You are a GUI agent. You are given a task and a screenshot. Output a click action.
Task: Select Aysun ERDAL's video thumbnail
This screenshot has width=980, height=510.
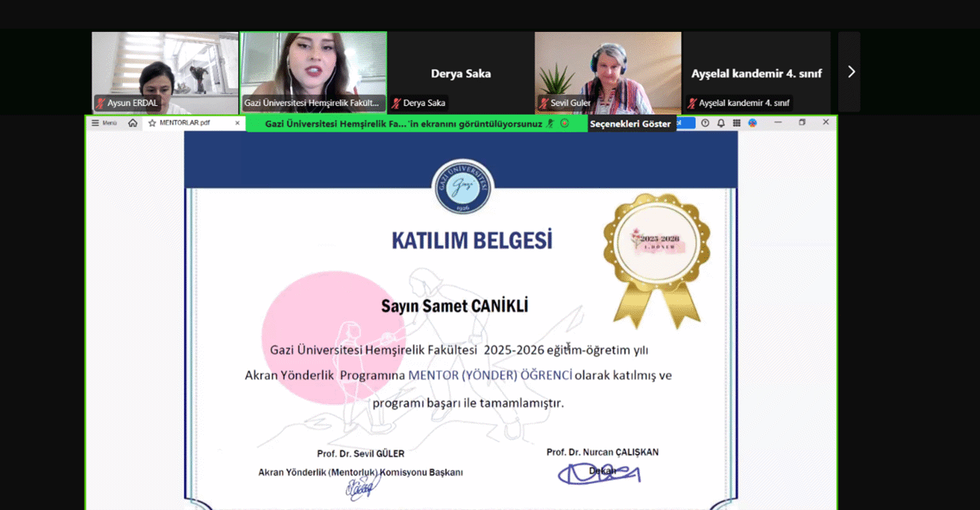click(165, 72)
